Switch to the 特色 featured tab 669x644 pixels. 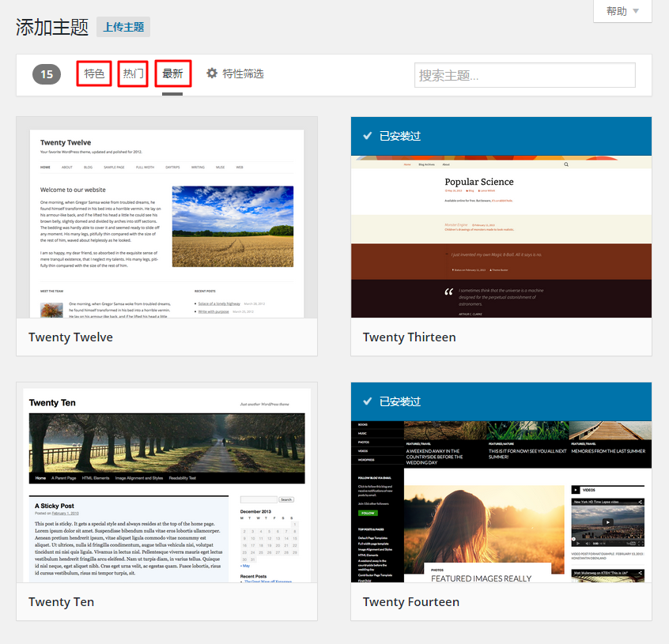click(94, 73)
